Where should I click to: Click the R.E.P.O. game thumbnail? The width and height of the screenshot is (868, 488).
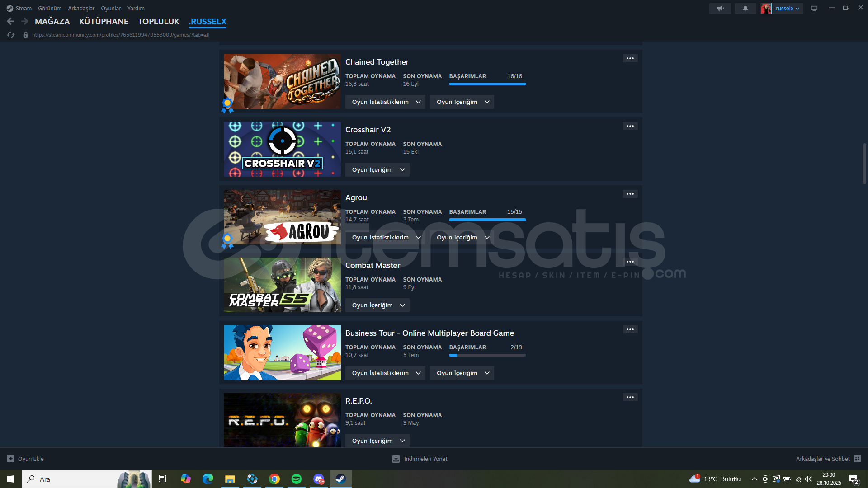(282, 420)
